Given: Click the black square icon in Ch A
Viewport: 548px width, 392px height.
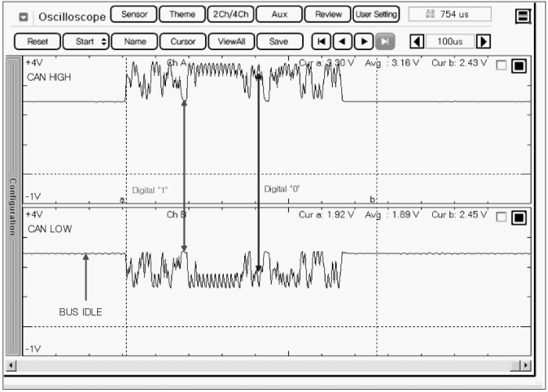Looking at the screenshot, I should coord(519,65).
